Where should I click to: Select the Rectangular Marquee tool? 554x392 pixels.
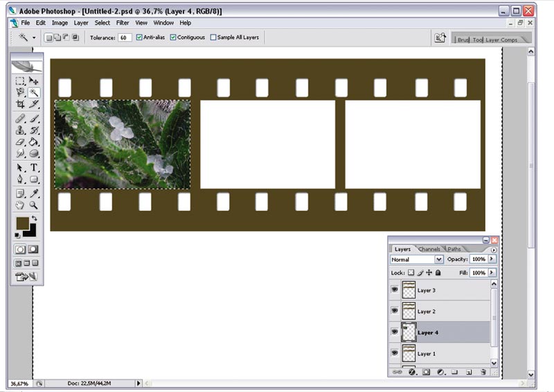[x=20, y=81]
